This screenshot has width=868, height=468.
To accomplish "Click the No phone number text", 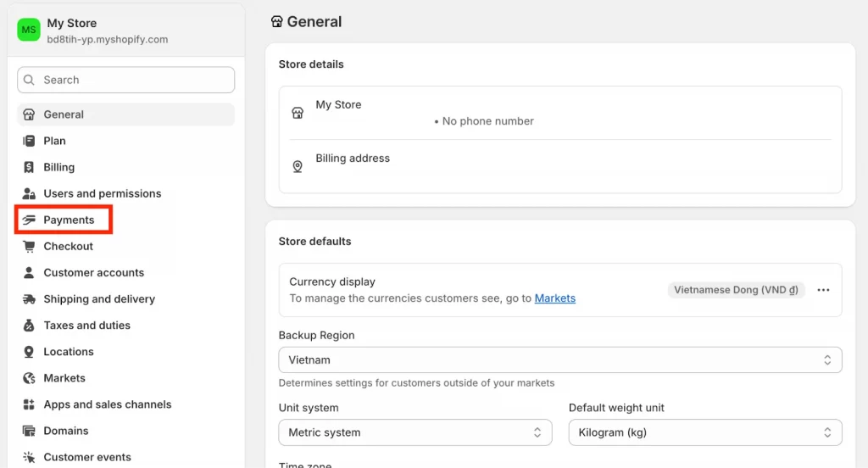I will point(487,121).
